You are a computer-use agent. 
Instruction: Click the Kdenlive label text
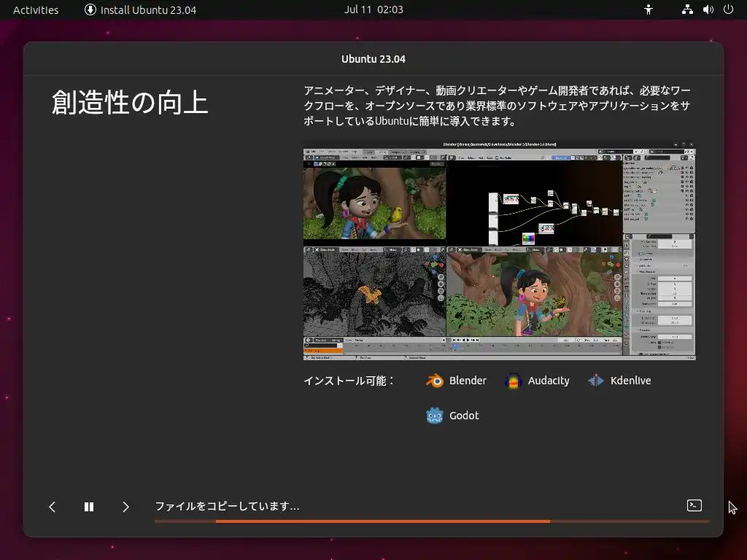coord(630,381)
